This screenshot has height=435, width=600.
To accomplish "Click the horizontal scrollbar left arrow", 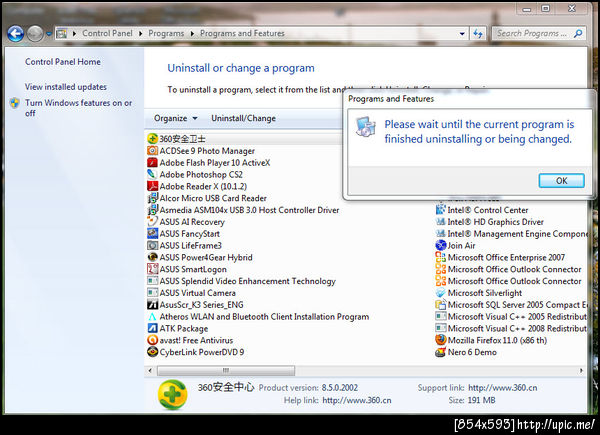I will (150, 370).
